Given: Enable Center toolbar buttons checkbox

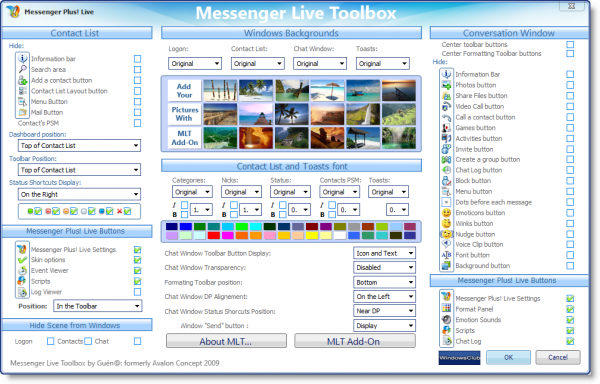Looking at the screenshot, I should pyautogui.click(x=570, y=44).
